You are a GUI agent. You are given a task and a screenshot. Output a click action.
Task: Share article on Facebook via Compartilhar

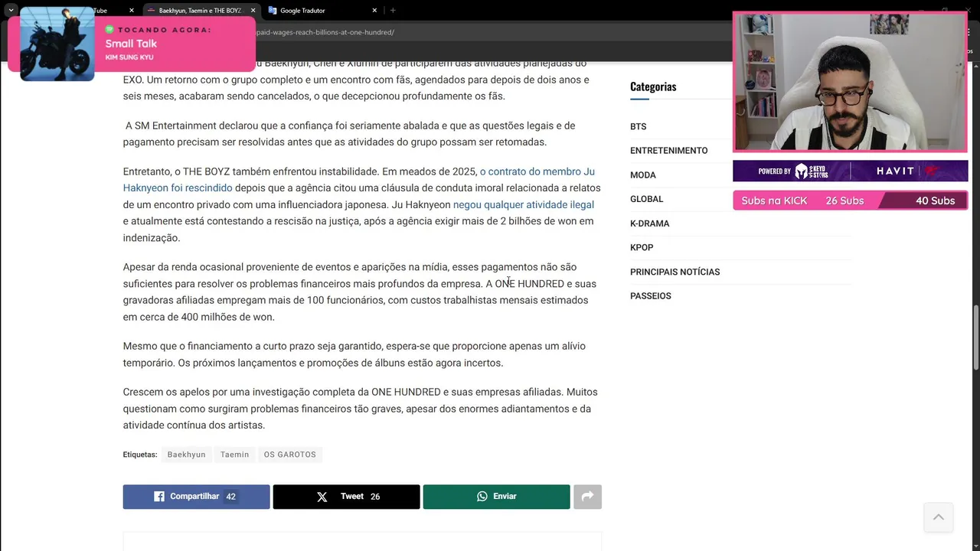[x=196, y=497]
